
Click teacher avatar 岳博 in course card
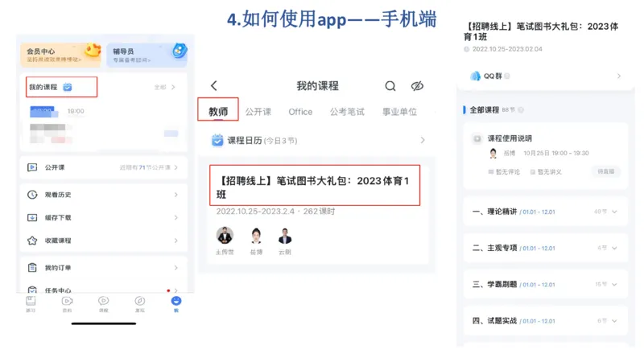point(256,236)
